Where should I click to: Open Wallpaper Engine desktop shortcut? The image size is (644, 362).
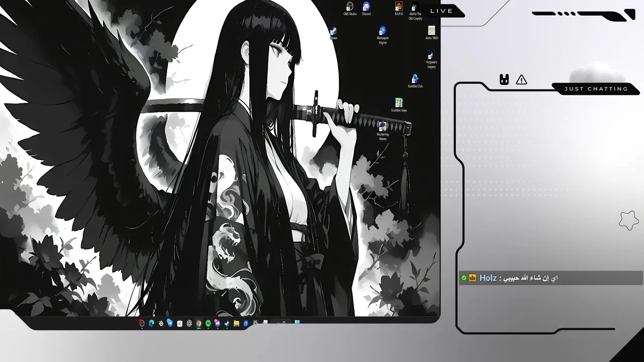[x=382, y=35]
